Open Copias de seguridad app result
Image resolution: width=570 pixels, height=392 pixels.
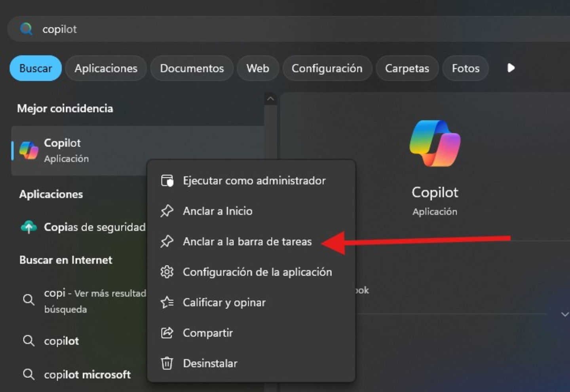pyautogui.click(x=79, y=227)
